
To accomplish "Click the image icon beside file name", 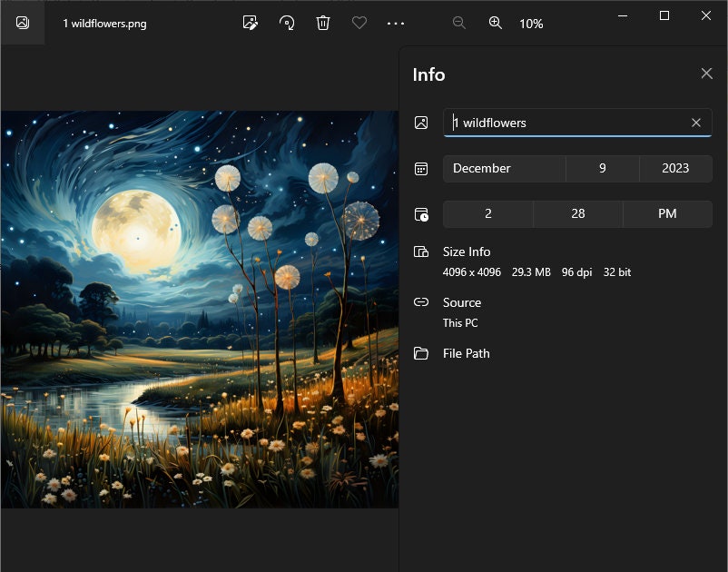I will point(421,123).
